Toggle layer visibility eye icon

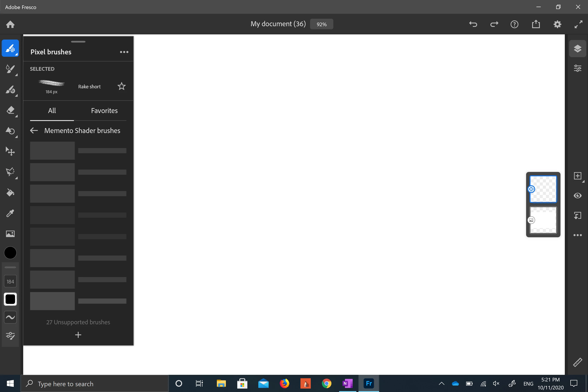pos(577,196)
